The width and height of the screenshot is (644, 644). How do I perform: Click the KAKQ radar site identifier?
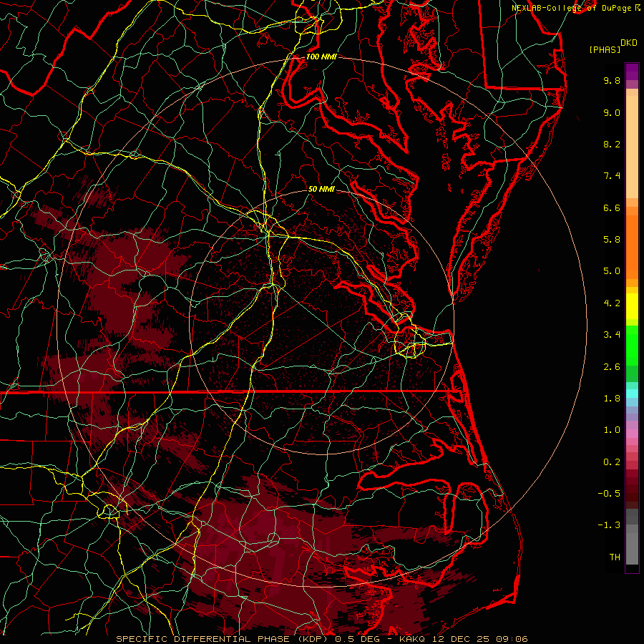413,639
